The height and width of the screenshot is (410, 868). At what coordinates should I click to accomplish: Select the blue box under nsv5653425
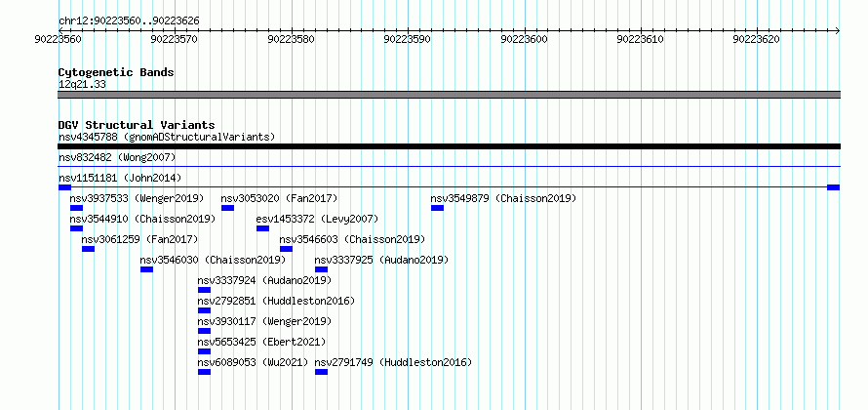click(204, 351)
